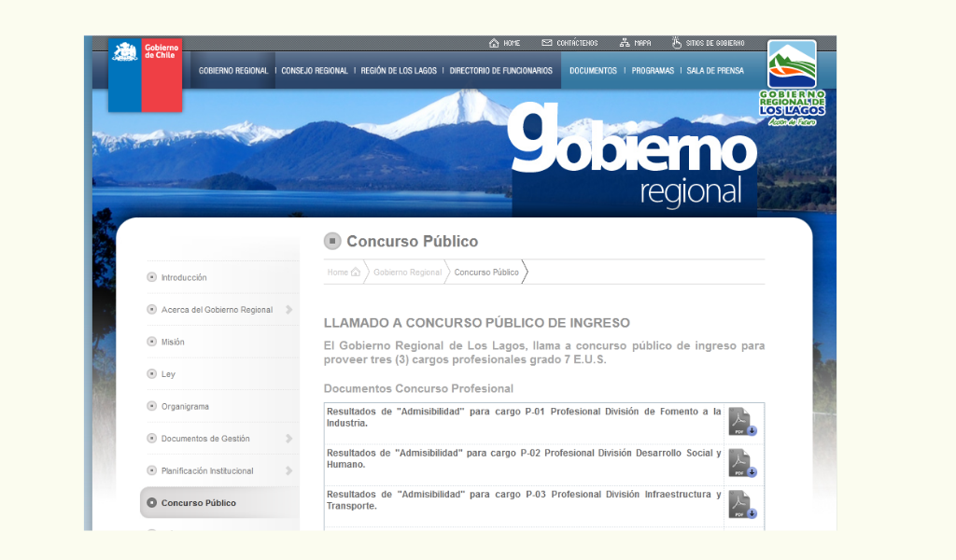Open the Consejo Regional menu
Screen dimensions: 956x560
coord(315,71)
